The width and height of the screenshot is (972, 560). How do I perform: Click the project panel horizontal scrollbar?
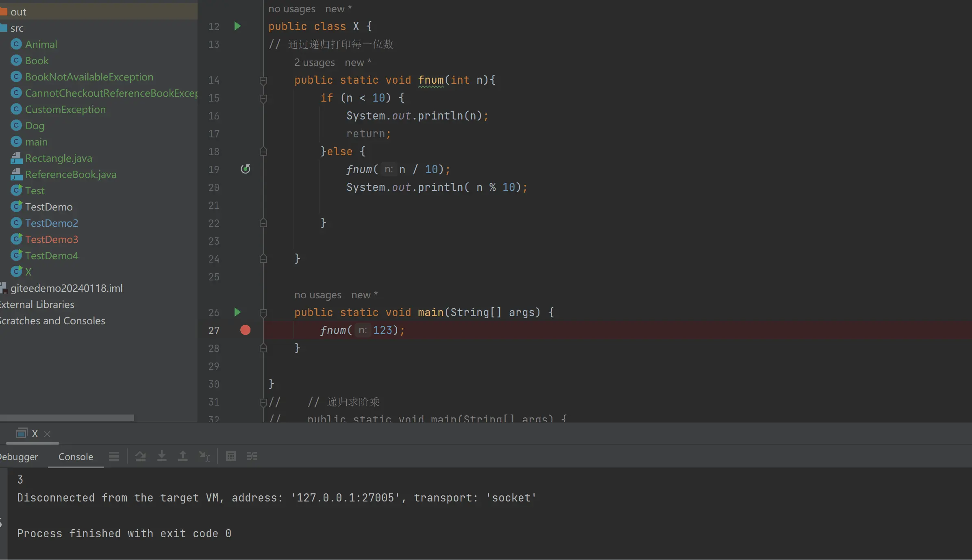[67, 418]
